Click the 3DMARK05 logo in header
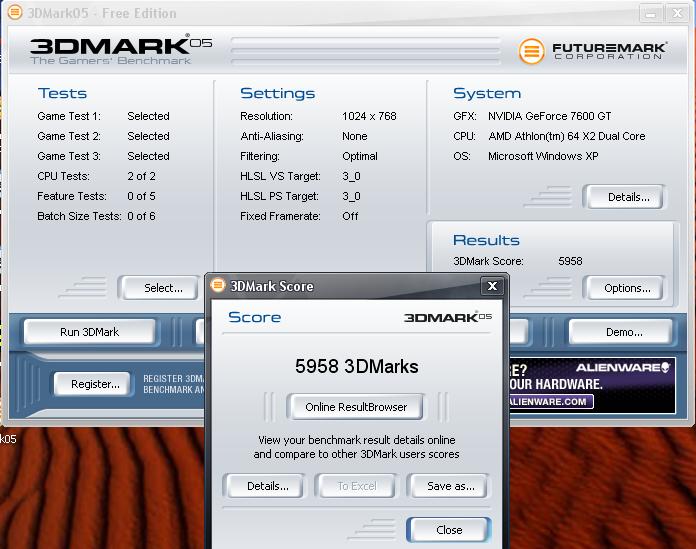Screen dimensions: 696x549 coord(120,50)
